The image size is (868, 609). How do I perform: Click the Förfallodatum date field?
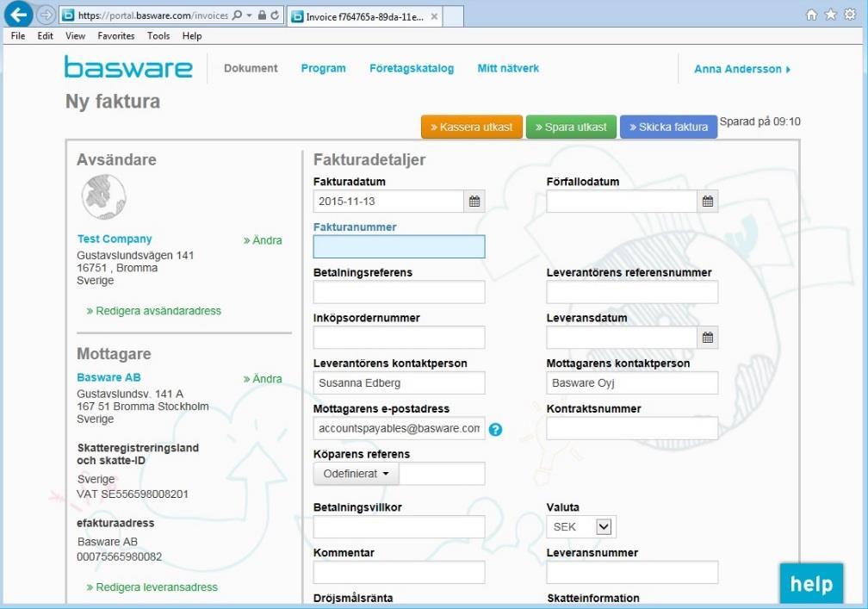621,202
